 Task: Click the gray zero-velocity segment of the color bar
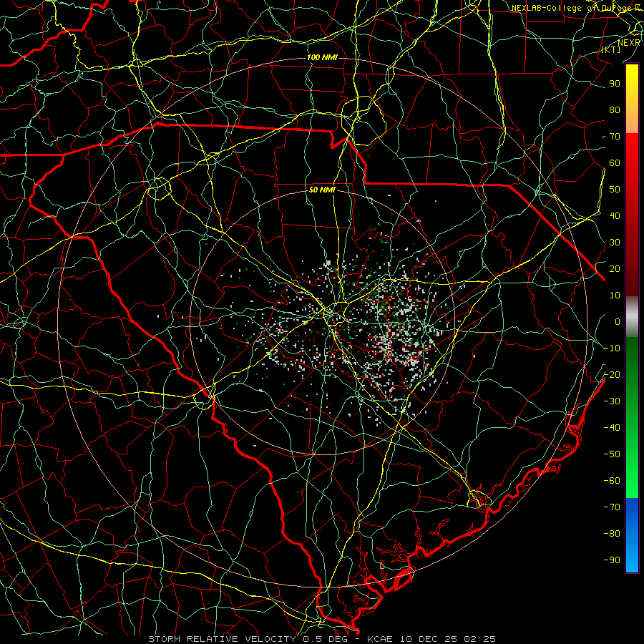(x=632, y=317)
